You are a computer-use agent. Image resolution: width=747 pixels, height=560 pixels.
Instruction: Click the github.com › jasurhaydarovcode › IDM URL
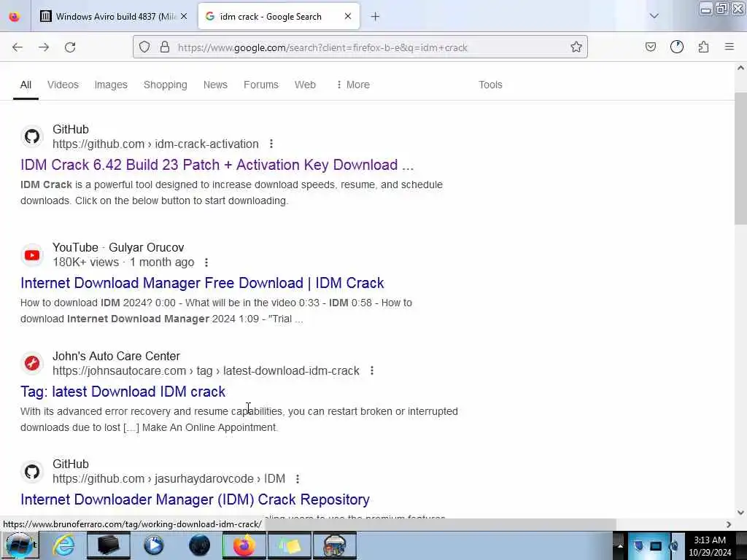point(169,478)
